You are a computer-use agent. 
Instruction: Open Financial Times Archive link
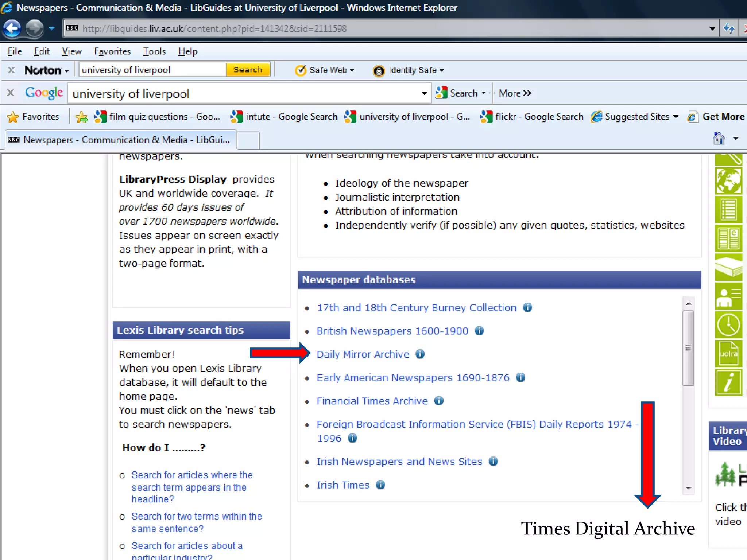[x=372, y=401]
